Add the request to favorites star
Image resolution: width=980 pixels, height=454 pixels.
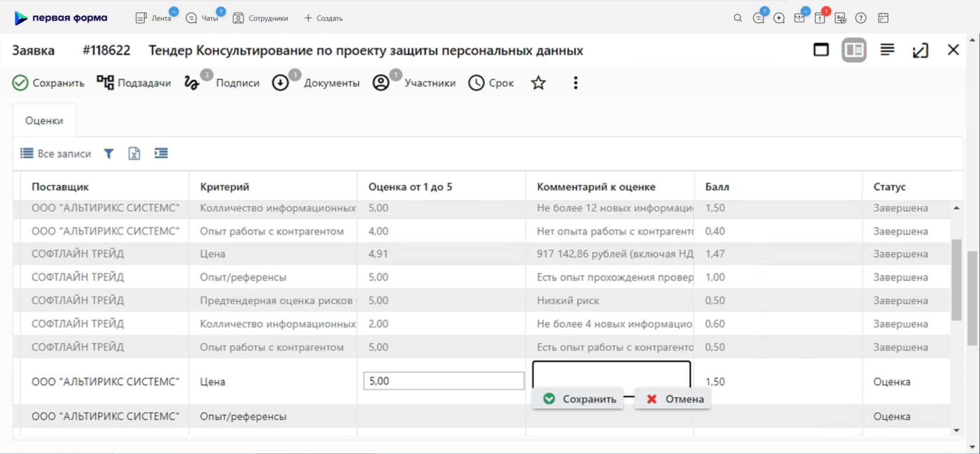coord(538,83)
